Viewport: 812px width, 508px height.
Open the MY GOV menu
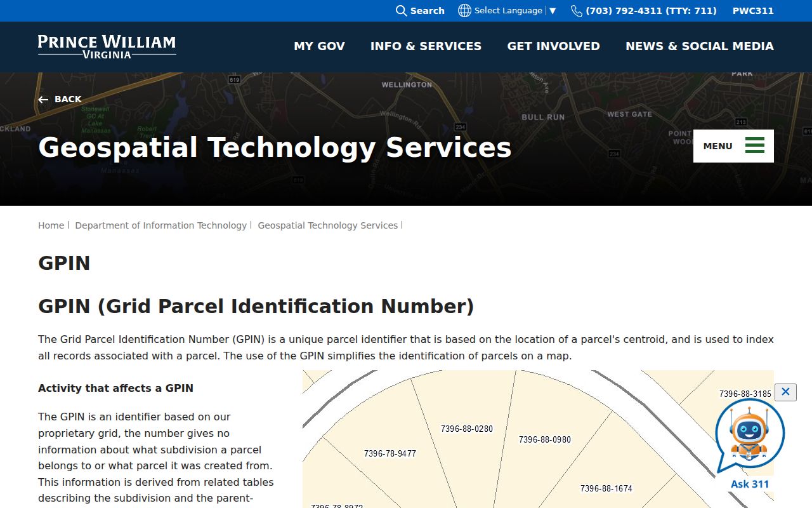tap(319, 46)
